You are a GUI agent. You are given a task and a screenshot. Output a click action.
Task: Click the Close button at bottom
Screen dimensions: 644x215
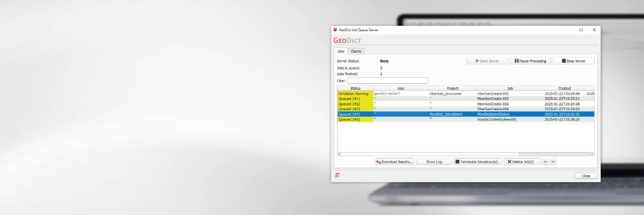(x=586, y=176)
